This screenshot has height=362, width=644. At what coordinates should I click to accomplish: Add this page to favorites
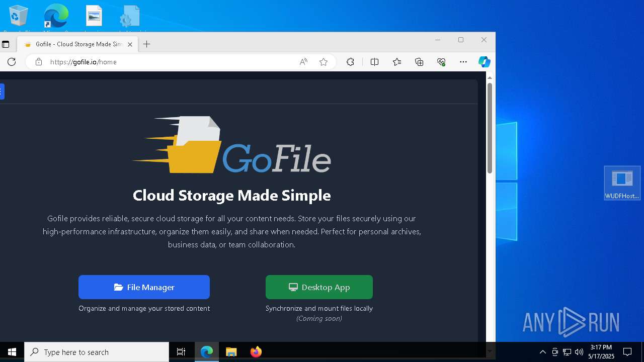pyautogui.click(x=324, y=62)
